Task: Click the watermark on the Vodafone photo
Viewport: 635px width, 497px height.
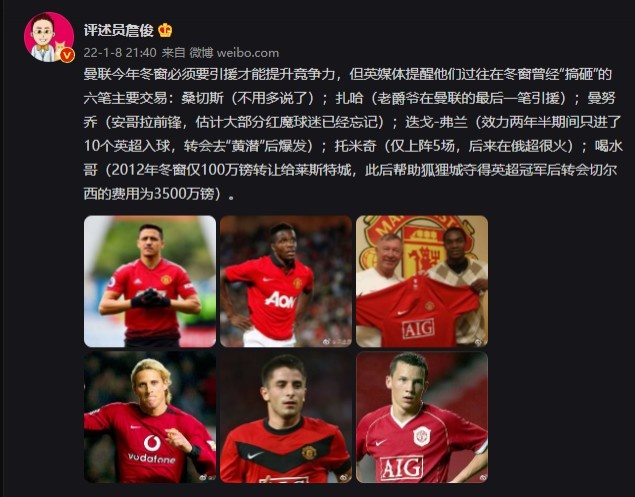Action: [207, 478]
